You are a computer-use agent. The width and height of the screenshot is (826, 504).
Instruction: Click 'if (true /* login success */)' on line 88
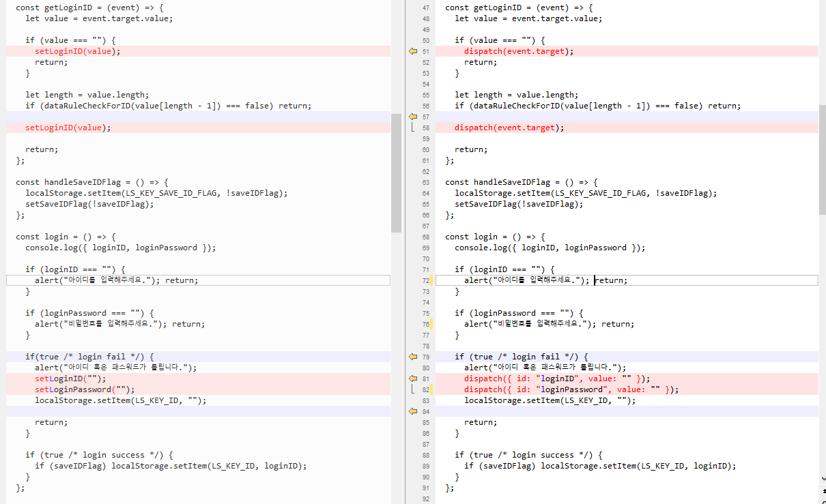coord(528,455)
